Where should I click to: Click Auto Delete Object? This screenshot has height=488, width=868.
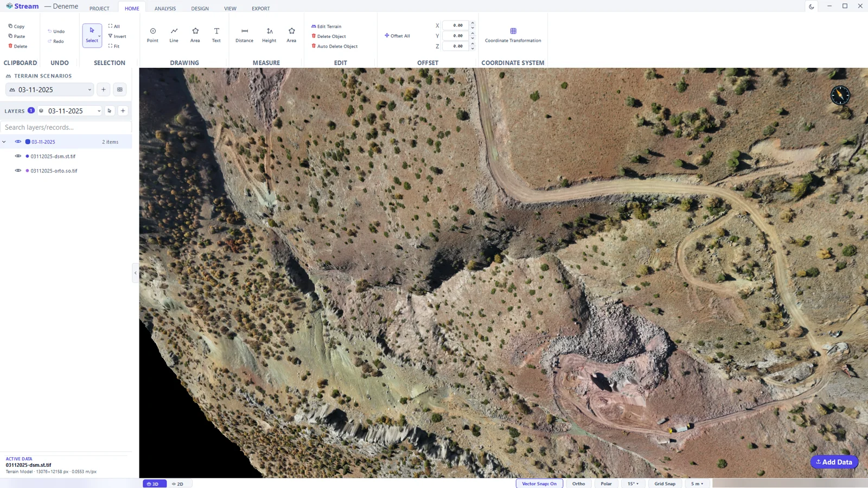pos(335,46)
